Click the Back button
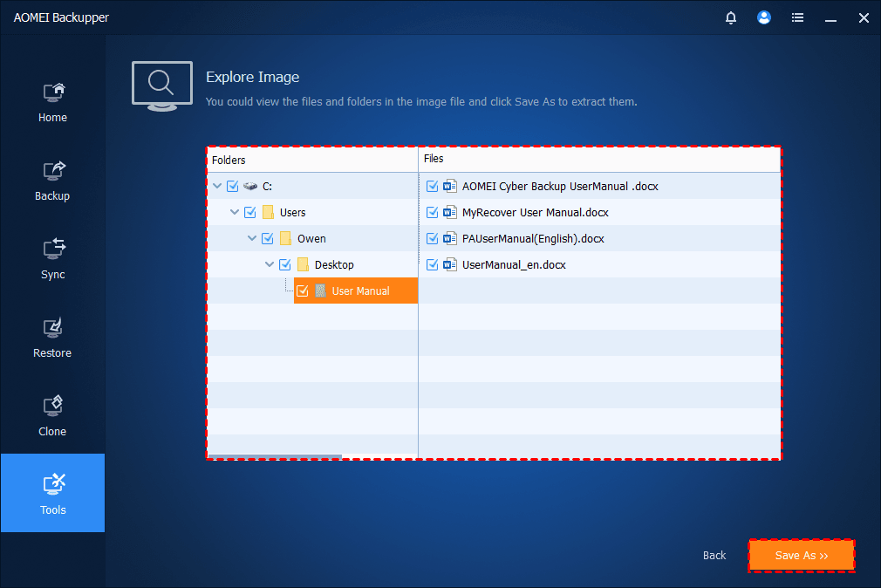The width and height of the screenshot is (881, 588). click(714, 556)
